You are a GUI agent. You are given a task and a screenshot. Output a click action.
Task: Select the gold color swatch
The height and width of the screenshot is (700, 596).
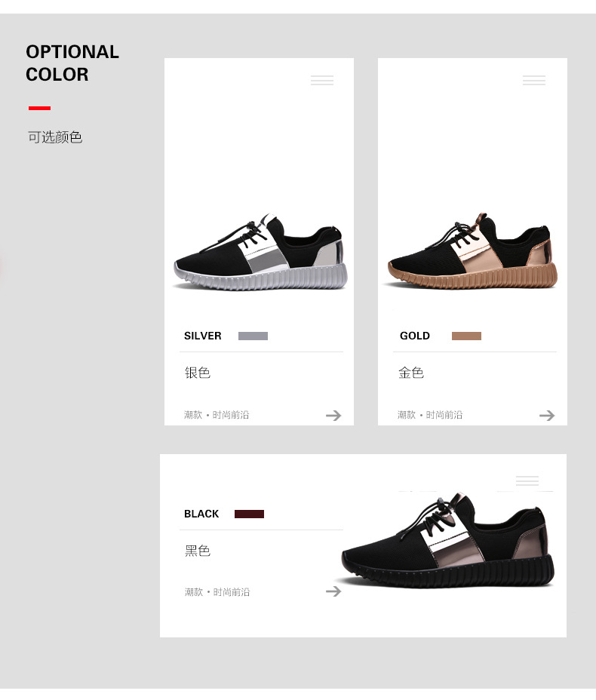pyautogui.click(x=466, y=336)
